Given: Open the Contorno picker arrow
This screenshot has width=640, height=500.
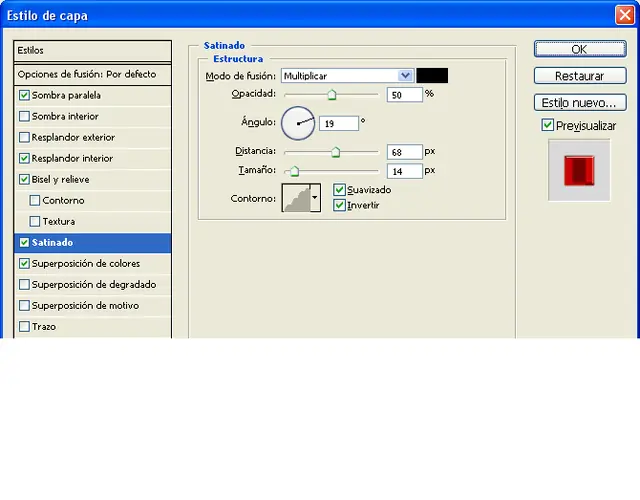Looking at the screenshot, I should pos(315,198).
